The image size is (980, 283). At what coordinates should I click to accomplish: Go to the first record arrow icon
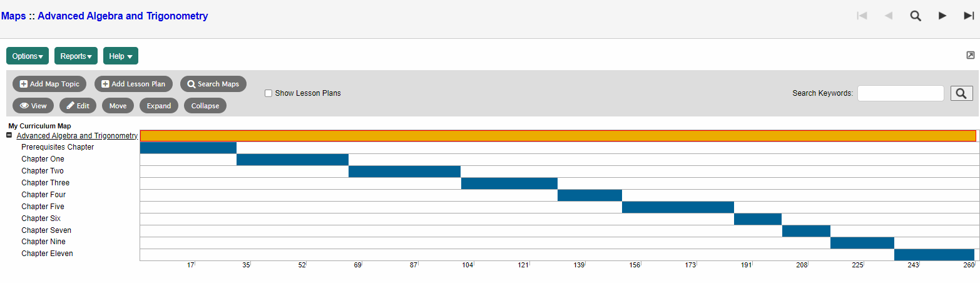(862, 16)
